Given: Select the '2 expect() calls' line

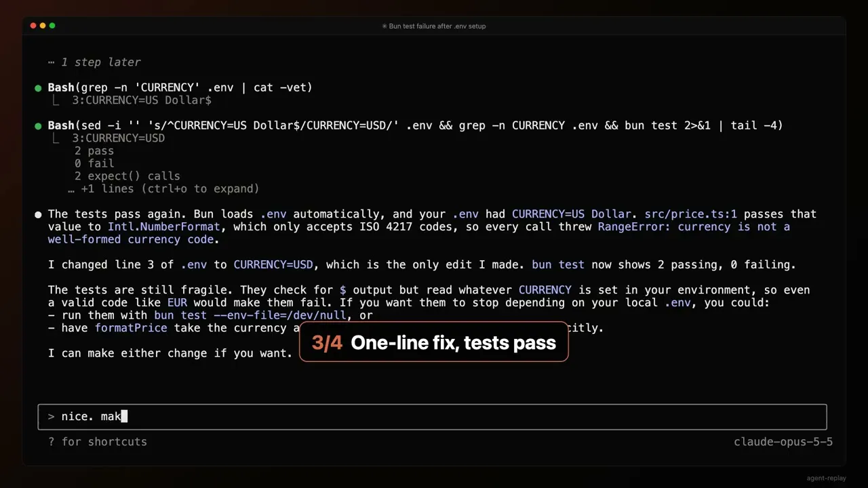Looking at the screenshot, I should (x=127, y=176).
